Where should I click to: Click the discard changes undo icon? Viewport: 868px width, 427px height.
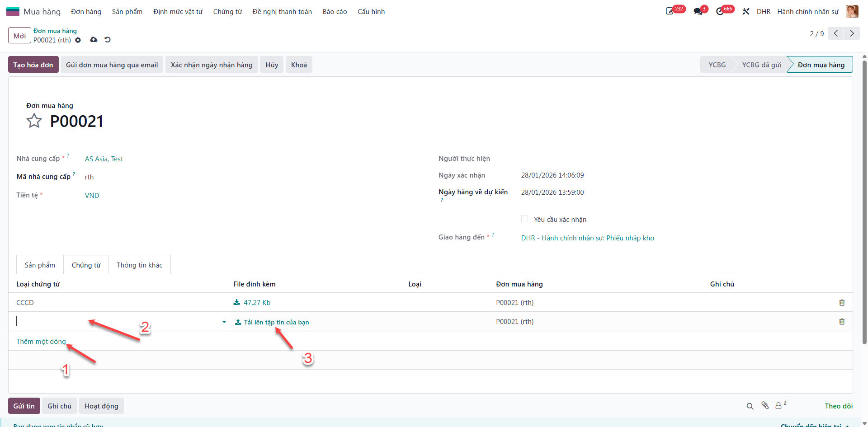point(108,40)
